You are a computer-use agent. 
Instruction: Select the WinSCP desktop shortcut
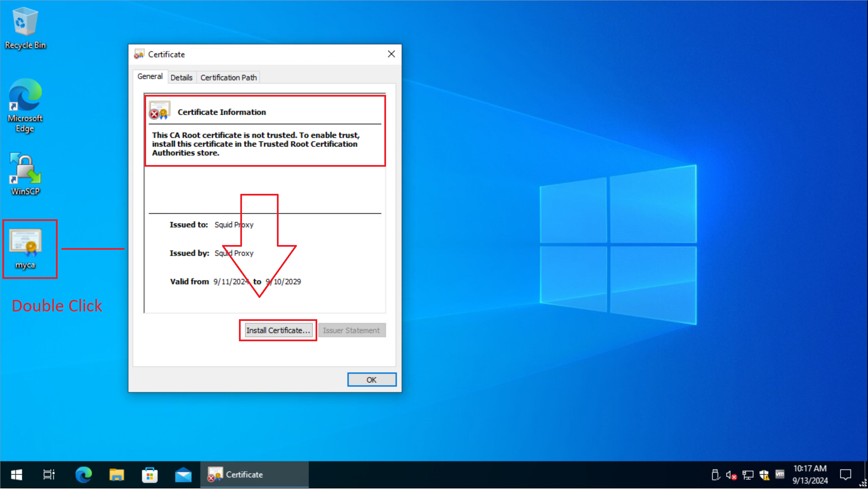(25, 174)
